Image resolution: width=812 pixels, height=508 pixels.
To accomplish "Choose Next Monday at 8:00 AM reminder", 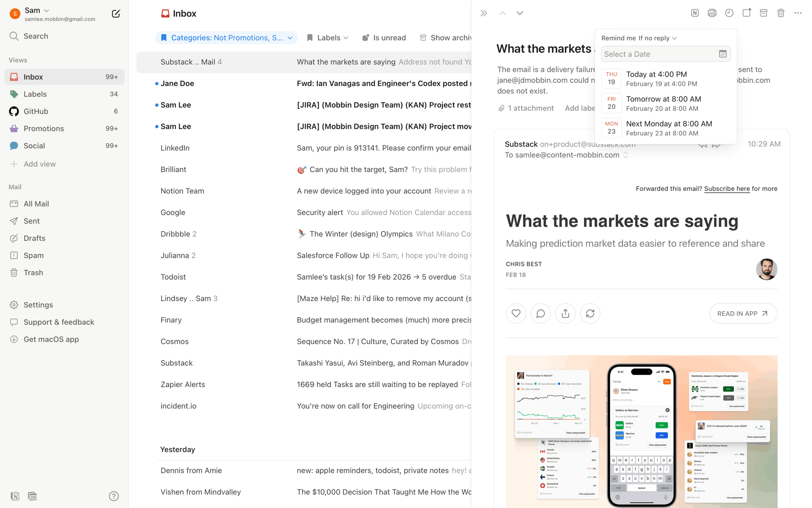I will [666, 128].
